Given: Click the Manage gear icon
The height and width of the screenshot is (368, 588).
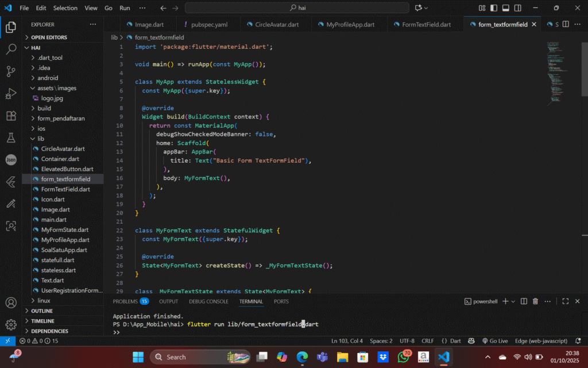Looking at the screenshot, I should click(11, 325).
